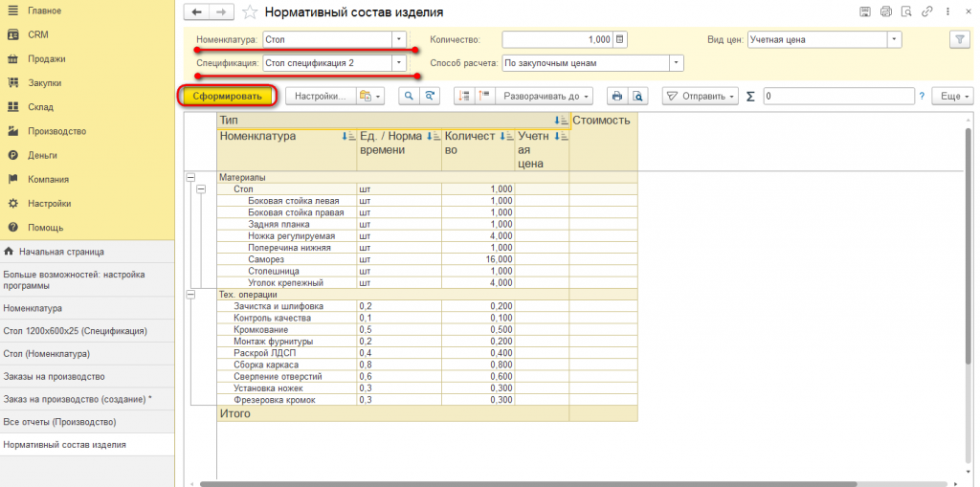Open Больше возможностей: настройка программы
This screenshot has width=980, height=487.
pyautogui.click(x=87, y=280)
